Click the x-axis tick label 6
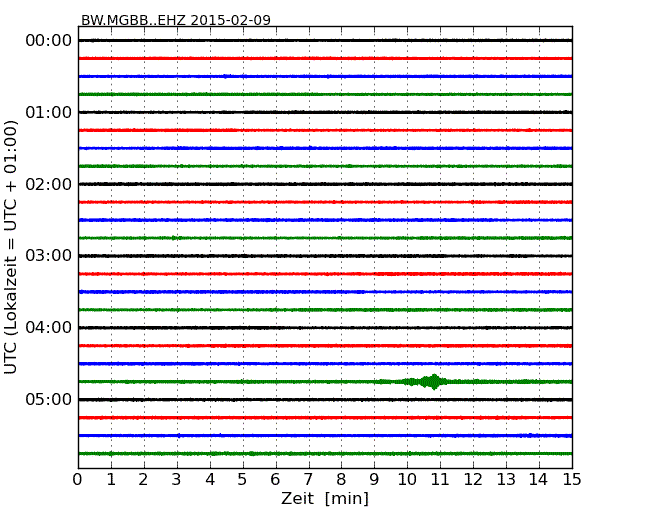This screenshot has width=650, height=520. (275, 480)
